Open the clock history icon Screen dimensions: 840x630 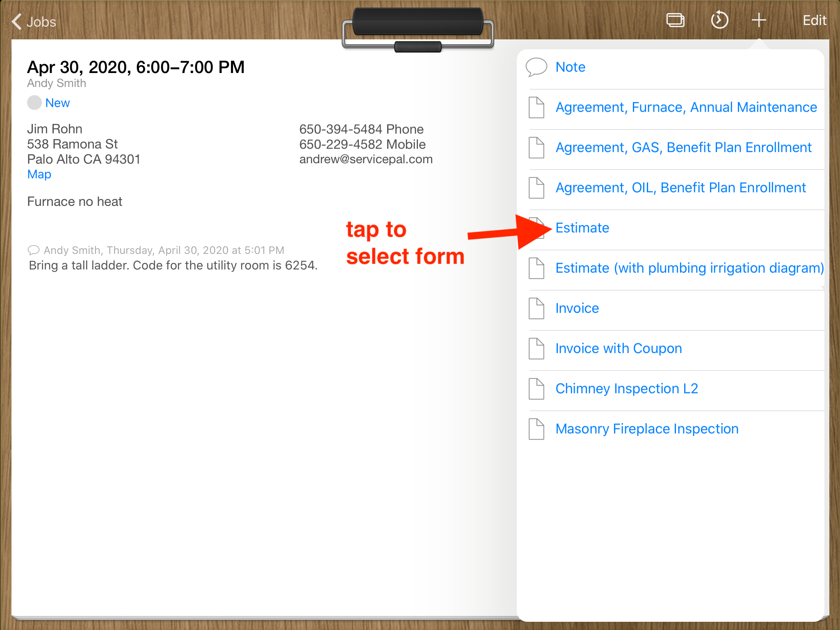(719, 20)
